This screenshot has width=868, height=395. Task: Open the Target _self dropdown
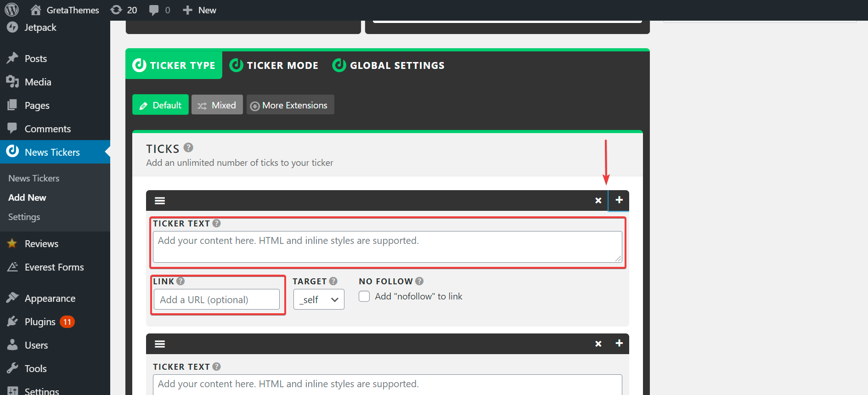coord(319,299)
